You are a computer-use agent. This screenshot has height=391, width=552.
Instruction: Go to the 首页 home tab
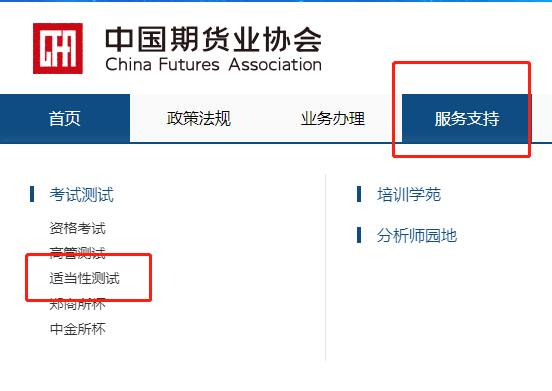pos(65,118)
